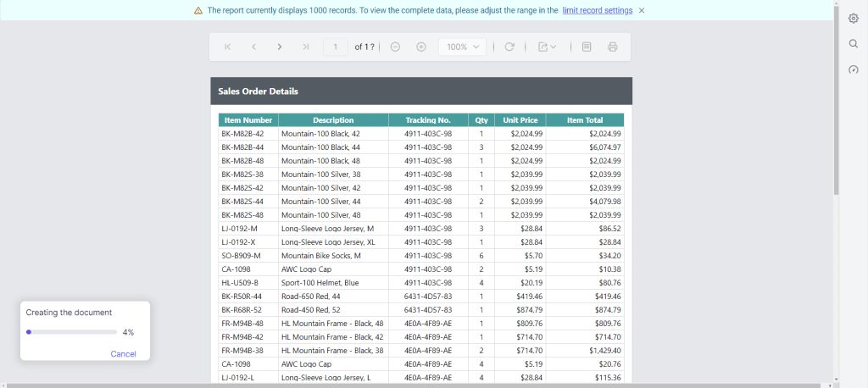Image resolution: width=868 pixels, height=388 pixels.
Task: Select item number BK-R50R-44
Action: pos(242,297)
